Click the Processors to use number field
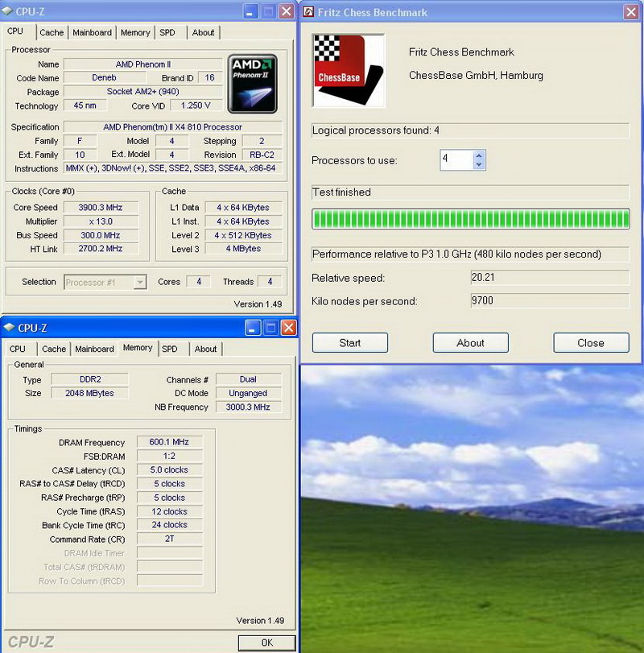644x653 pixels. click(x=456, y=160)
